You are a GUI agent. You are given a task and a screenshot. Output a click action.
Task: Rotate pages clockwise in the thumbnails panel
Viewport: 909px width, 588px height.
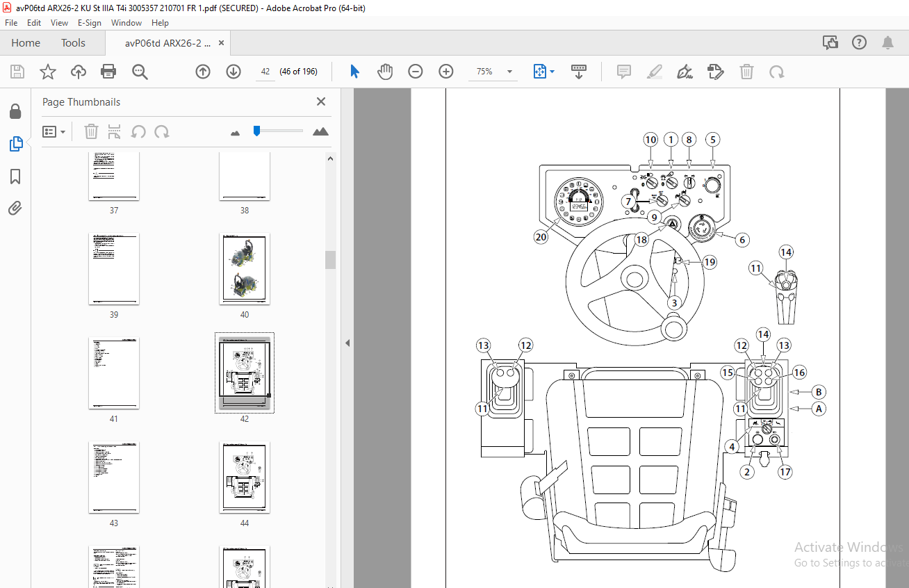click(x=162, y=131)
